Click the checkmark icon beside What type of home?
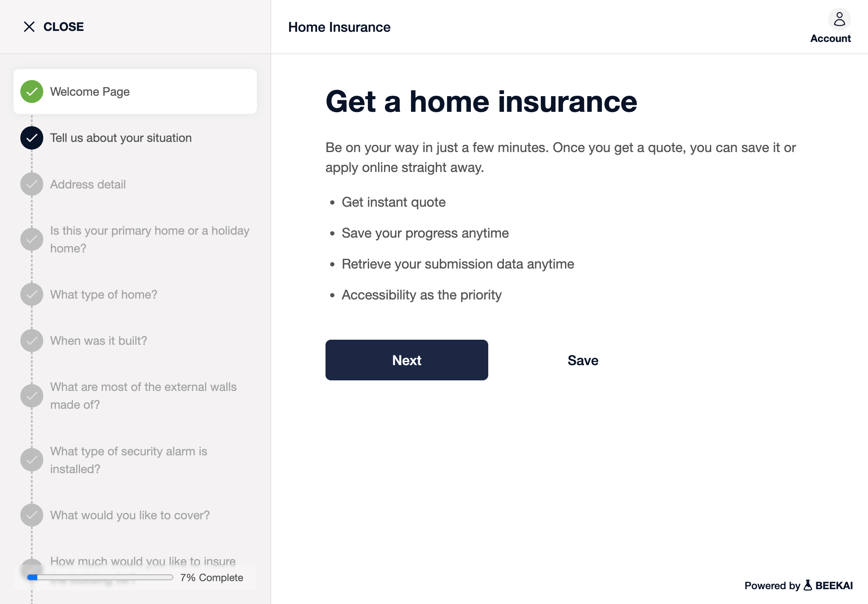 pyautogui.click(x=32, y=294)
